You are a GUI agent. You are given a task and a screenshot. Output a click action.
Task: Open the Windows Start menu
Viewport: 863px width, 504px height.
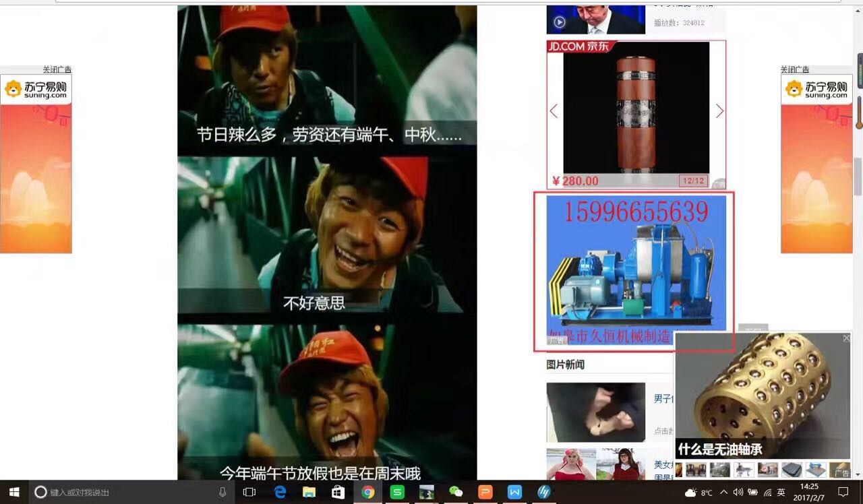[12, 492]
